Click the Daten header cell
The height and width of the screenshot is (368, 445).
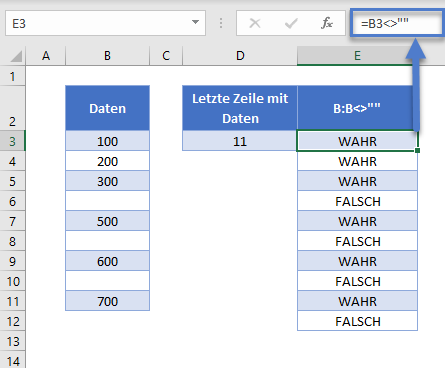[107, 108]
